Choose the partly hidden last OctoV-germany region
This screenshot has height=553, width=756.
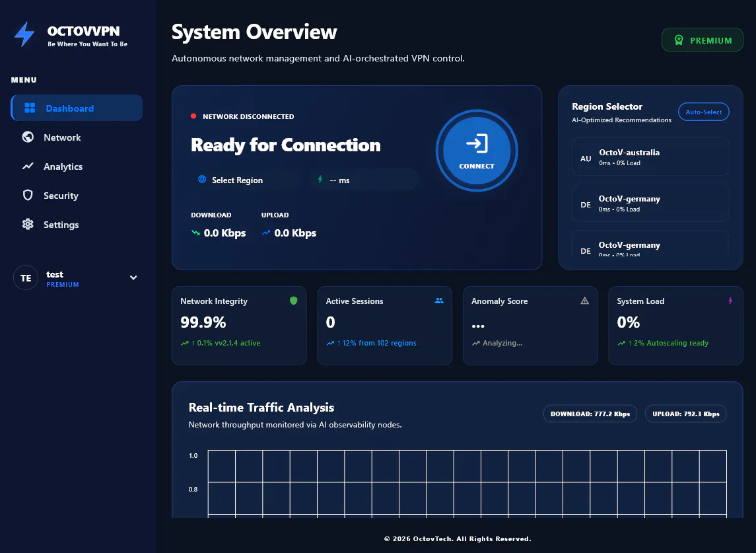(x=650, y=244)
